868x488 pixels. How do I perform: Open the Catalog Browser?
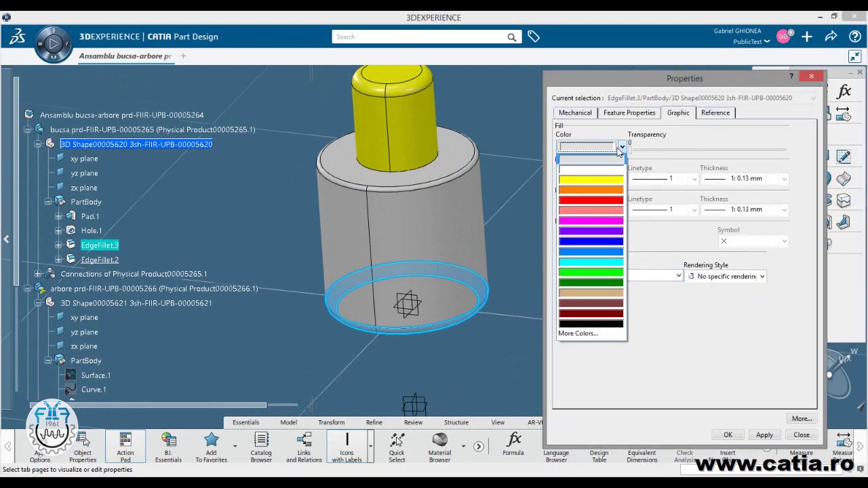[x=261, y=448]
